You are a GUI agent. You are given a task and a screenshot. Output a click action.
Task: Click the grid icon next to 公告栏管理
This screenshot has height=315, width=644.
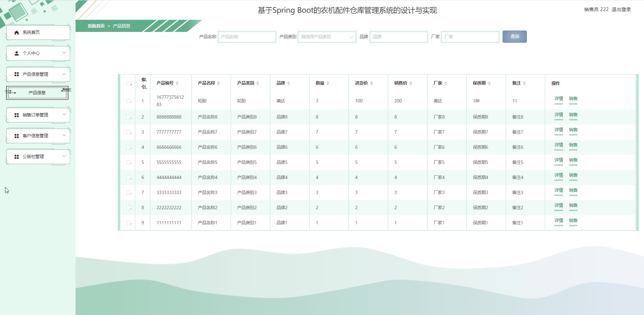(16, 157)
